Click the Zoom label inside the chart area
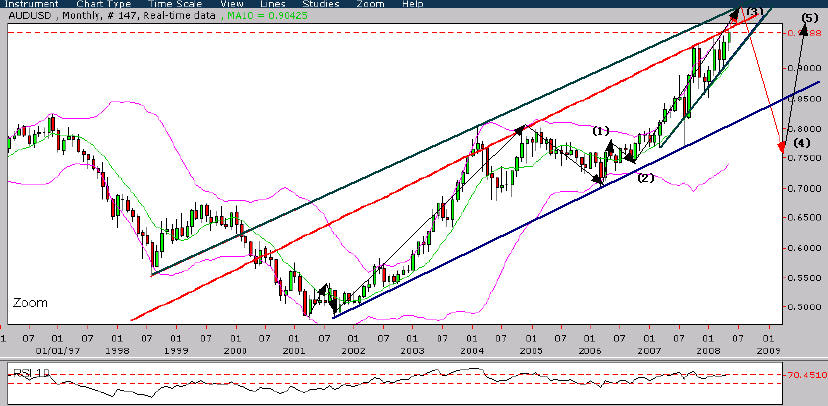The image size is (828, 406). (30, 303)
